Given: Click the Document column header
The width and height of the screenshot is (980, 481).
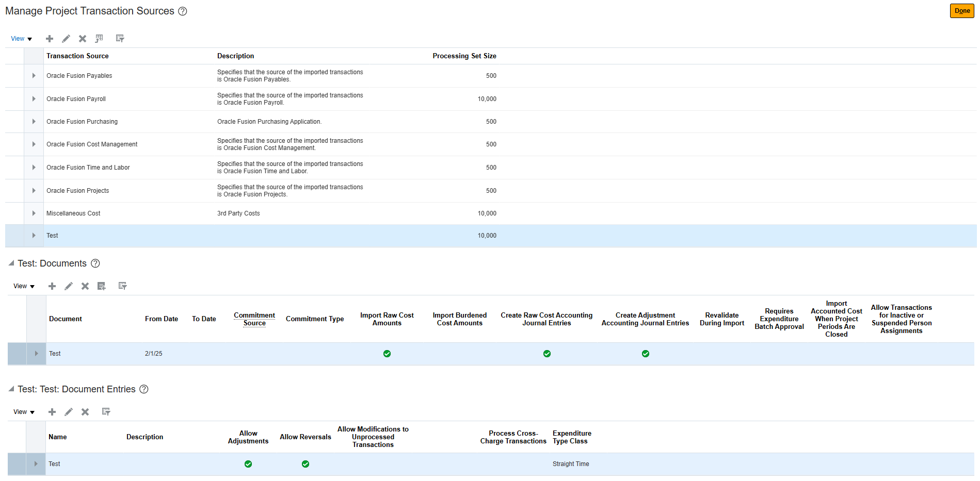Looking at the screenshot, I should click(66, 319).
